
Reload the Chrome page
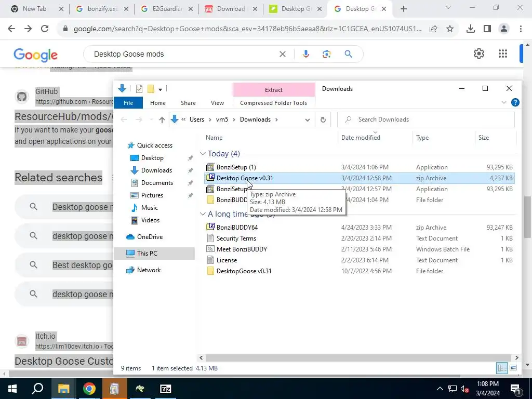[45, 29]
